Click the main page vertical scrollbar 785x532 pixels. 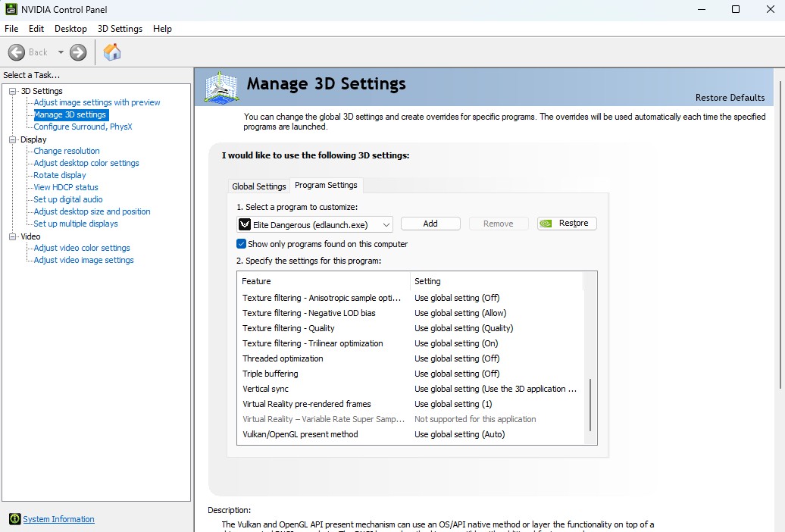780,236
